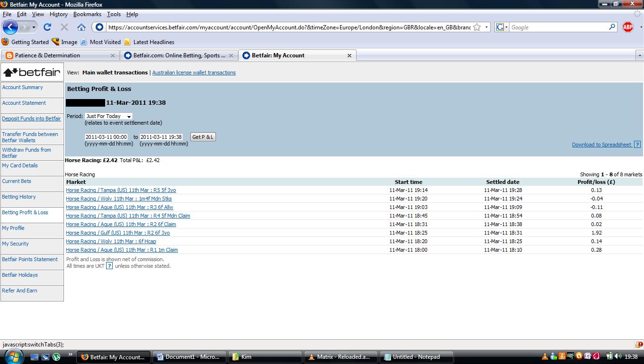Click the Google search box
Screen dimensions: 644x364
(558, 27)
